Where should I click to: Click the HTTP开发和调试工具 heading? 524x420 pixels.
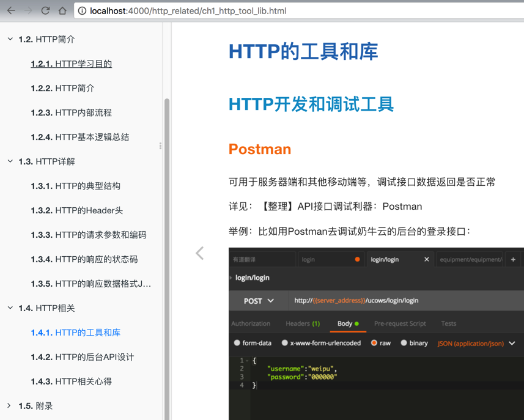[x=311, y=104]
